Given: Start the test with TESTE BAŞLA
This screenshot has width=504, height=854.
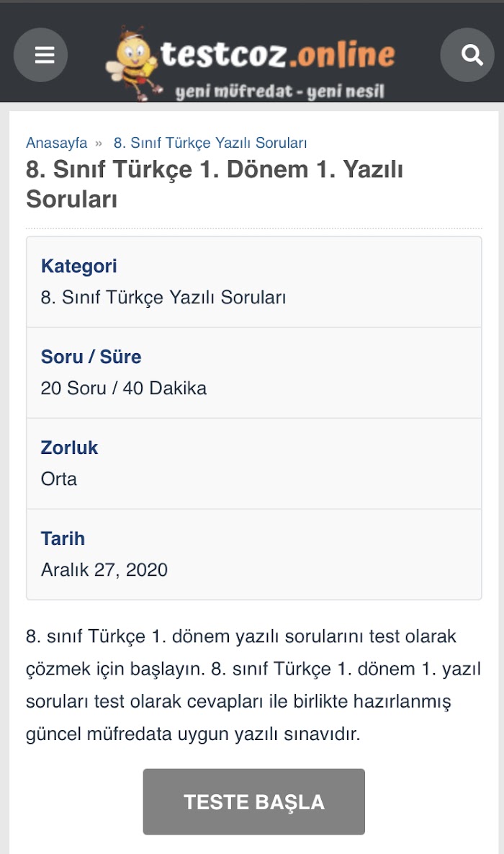Looking at the screenshot, I should click(x=253, y=801).
